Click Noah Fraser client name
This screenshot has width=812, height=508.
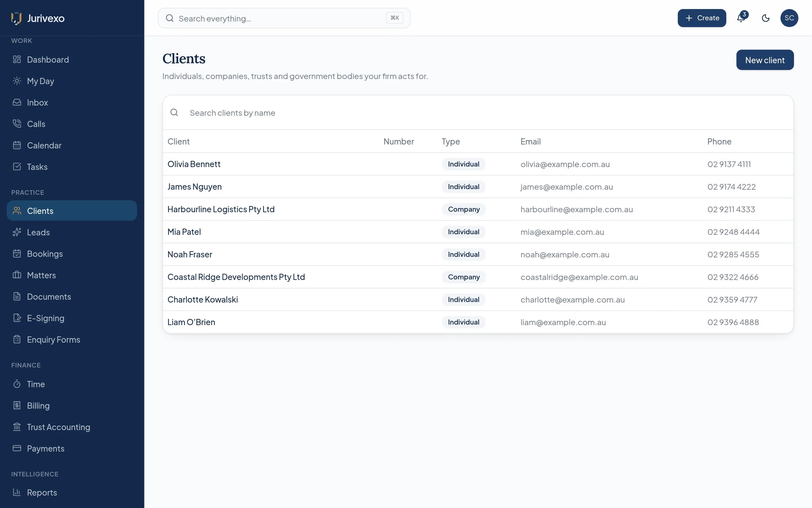point(189,254)
